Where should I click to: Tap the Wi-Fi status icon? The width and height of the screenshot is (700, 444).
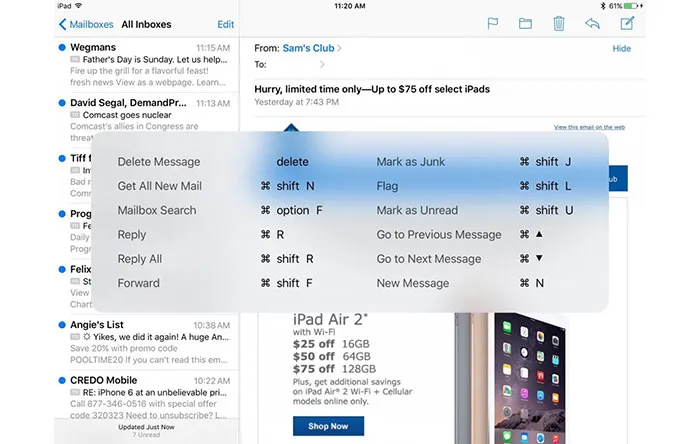point(79,6)
